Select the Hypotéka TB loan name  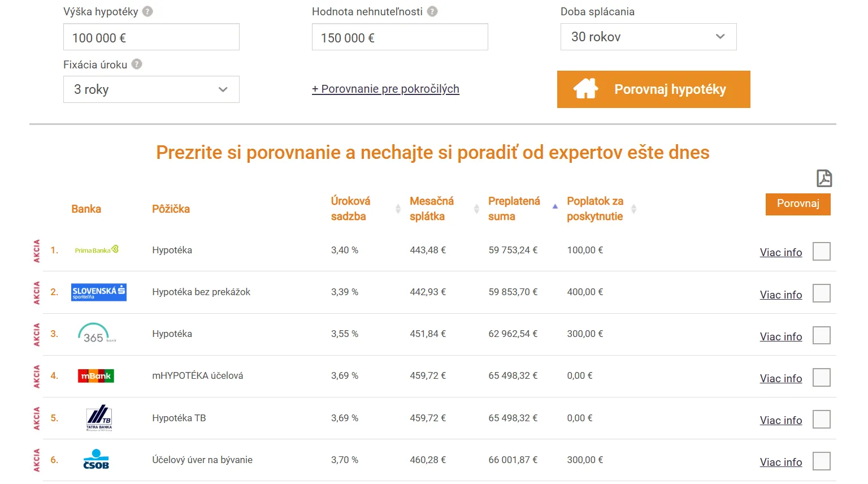pos(179,418)
